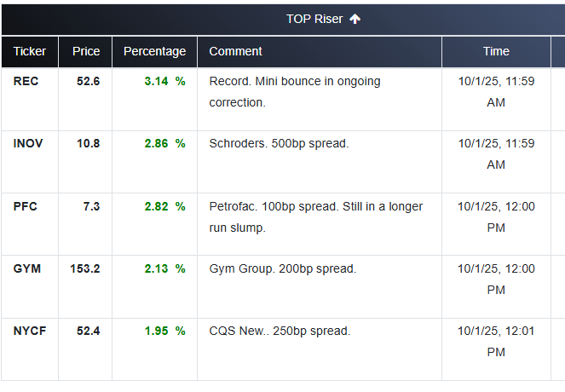This screenshot has height=392, width=565.
Task: Click the price 153.2 in GYM row
Action: click(84, 268)
